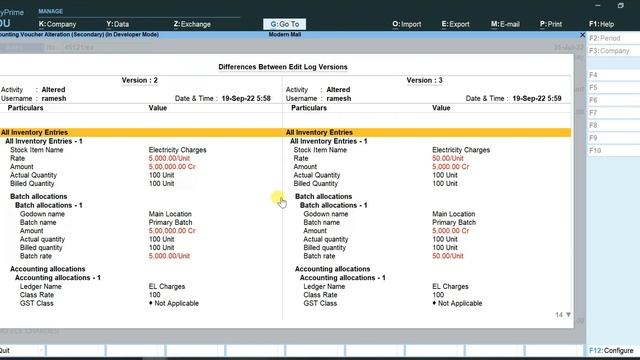The width and height of the screenshot is (640, 360).
Task: Click the F6 sidebar button
Action: [613, 100]
